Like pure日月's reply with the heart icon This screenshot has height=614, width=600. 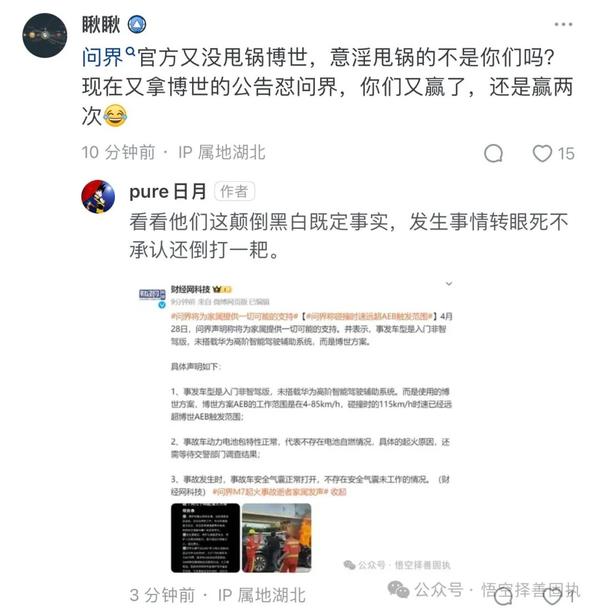551,597
